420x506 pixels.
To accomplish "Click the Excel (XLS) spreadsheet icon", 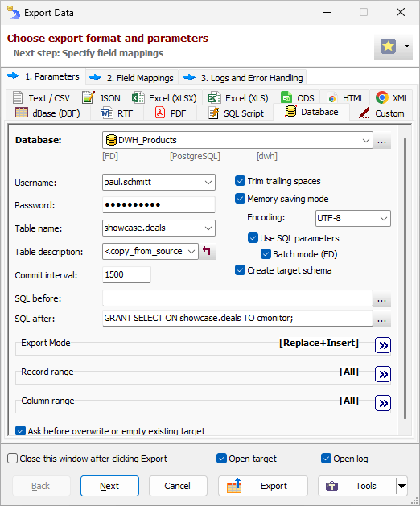I will tap(214, 97).
